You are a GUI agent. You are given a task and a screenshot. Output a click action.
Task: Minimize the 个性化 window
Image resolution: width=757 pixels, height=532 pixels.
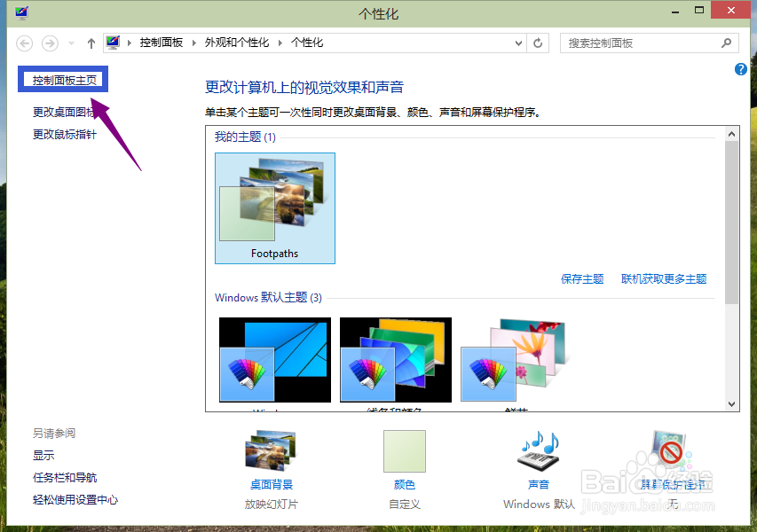tap(675, 11)
